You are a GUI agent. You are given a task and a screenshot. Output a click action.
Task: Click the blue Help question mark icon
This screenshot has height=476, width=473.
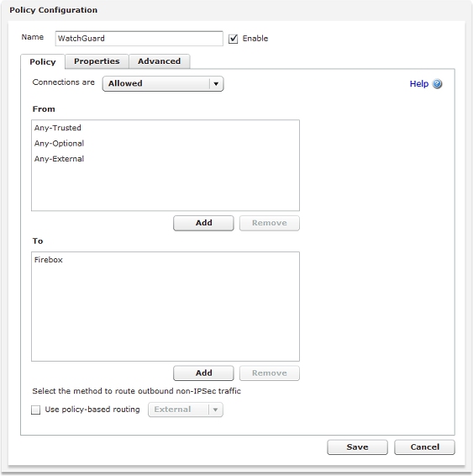click(437, 84)
